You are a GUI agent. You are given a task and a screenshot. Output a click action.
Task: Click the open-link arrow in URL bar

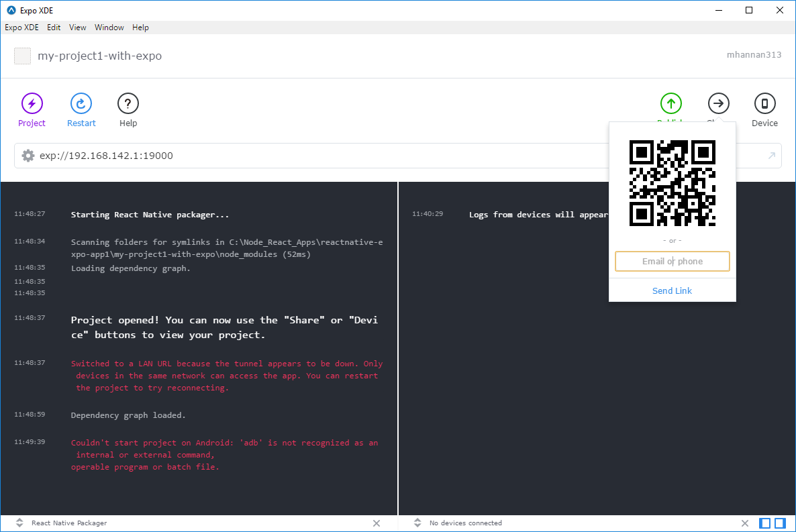[772, 156]
